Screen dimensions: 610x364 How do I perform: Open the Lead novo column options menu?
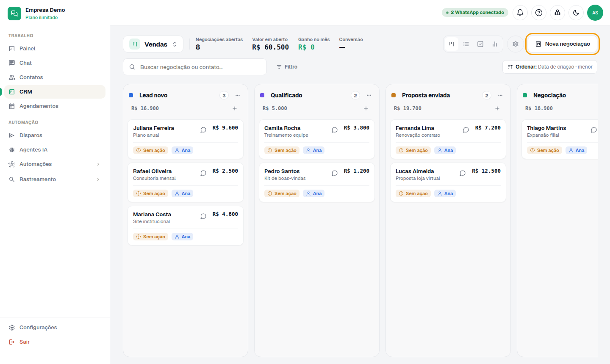pyautogui.click(x=238, y=95)
